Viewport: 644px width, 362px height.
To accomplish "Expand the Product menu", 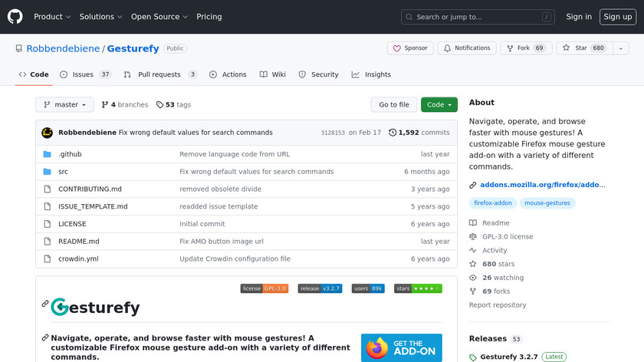I will [52, 17].
